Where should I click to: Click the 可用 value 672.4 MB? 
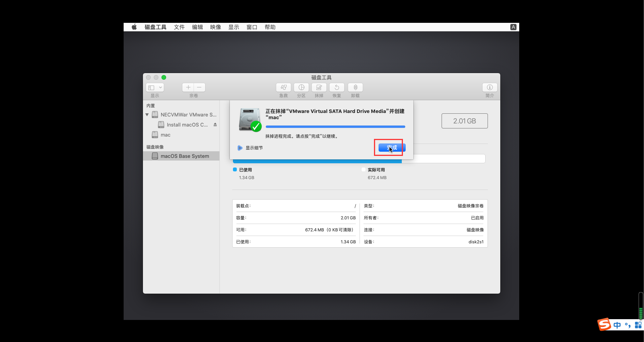[x=329, y=230]
